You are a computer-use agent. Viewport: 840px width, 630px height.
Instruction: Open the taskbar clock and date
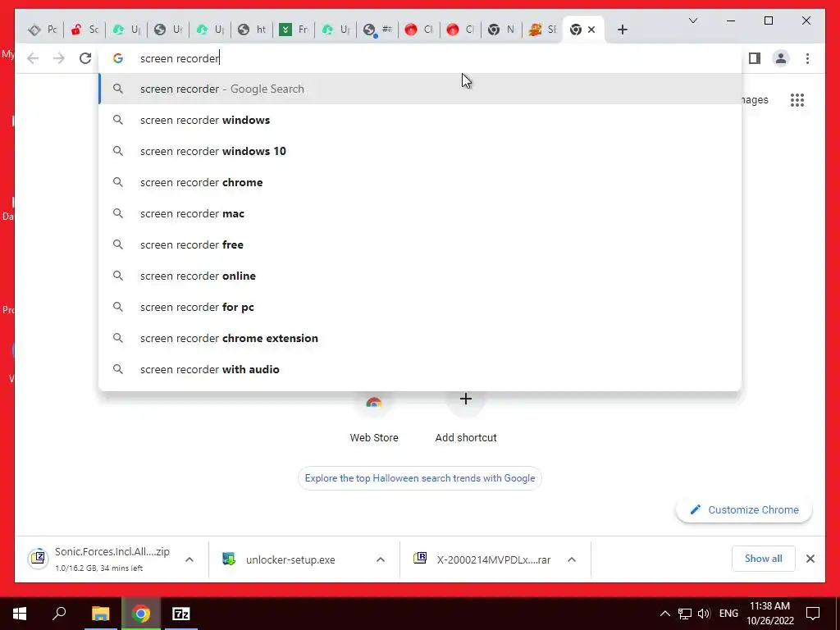(x=769, y=614)
